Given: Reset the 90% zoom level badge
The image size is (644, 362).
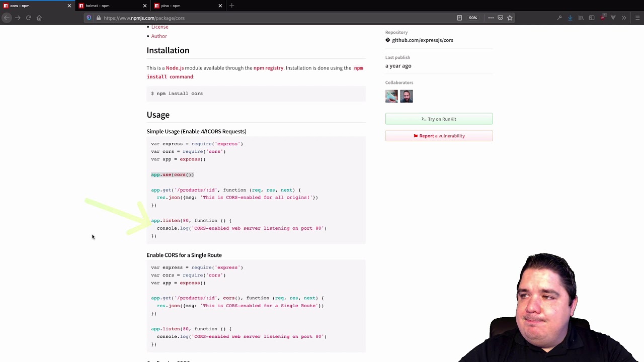Looking at the screenshot, I should [473, 18].
